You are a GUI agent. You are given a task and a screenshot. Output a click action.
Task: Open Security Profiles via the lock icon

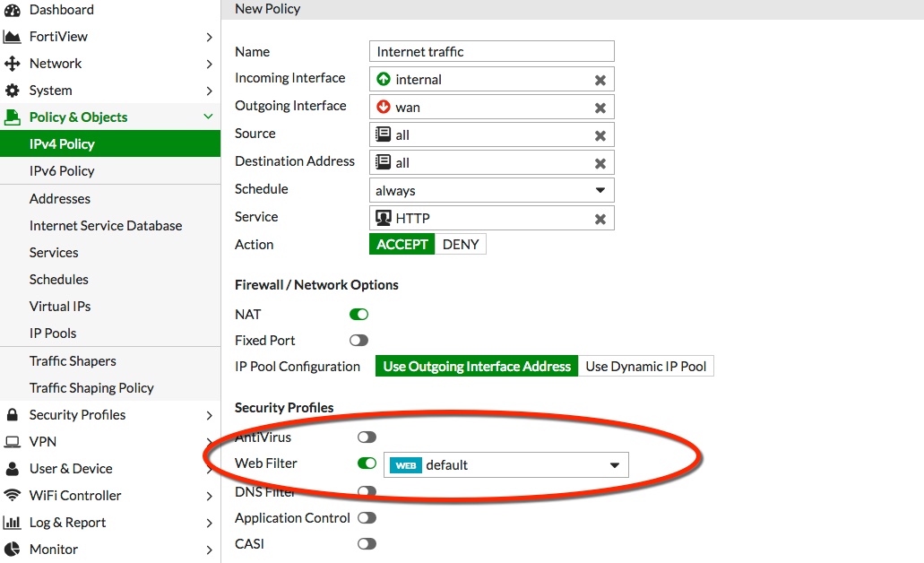click(13, 414)
